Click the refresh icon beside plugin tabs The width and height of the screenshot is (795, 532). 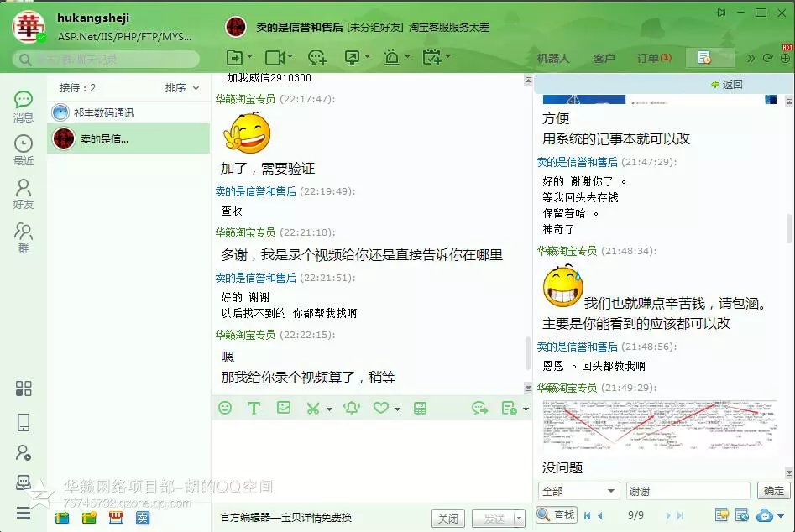pyautogui.click(x=768, y=58)
